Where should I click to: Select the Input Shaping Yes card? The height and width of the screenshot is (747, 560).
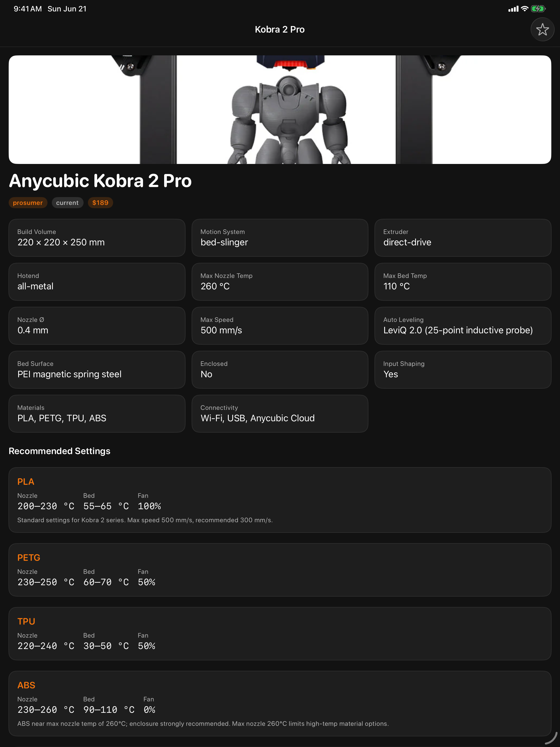click(463, 369)
